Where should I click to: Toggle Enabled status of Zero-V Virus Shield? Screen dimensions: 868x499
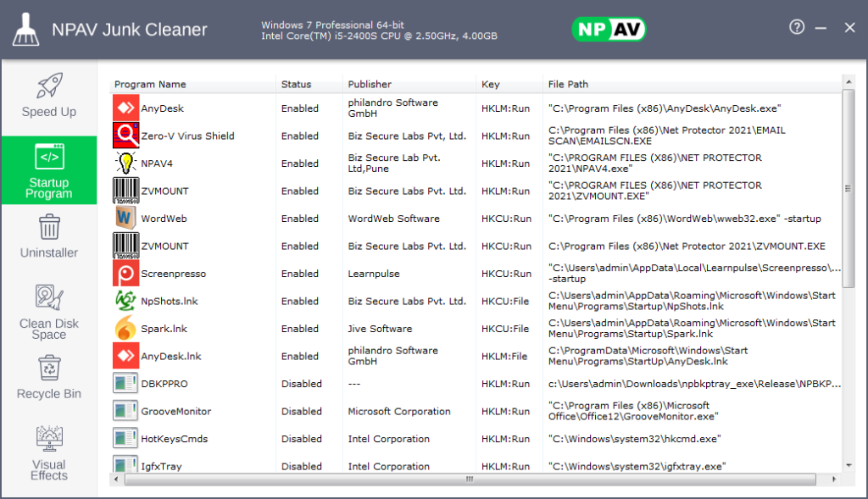300,136
